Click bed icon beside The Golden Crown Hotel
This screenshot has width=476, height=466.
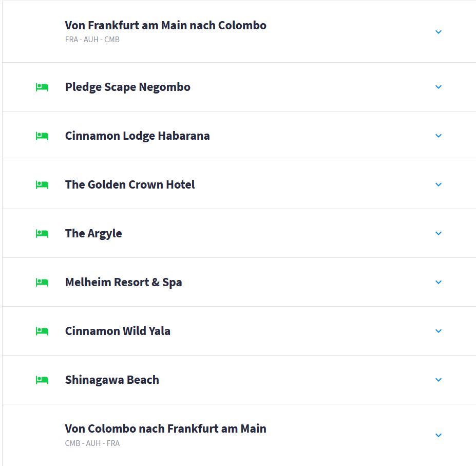[42, 185]
